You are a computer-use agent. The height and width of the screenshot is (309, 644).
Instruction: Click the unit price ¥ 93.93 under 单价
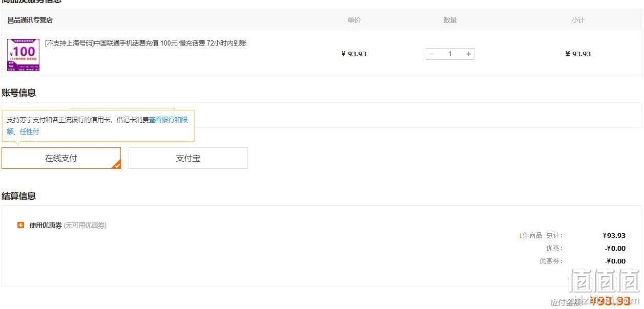pyautogui.click(x=354, y=54)
